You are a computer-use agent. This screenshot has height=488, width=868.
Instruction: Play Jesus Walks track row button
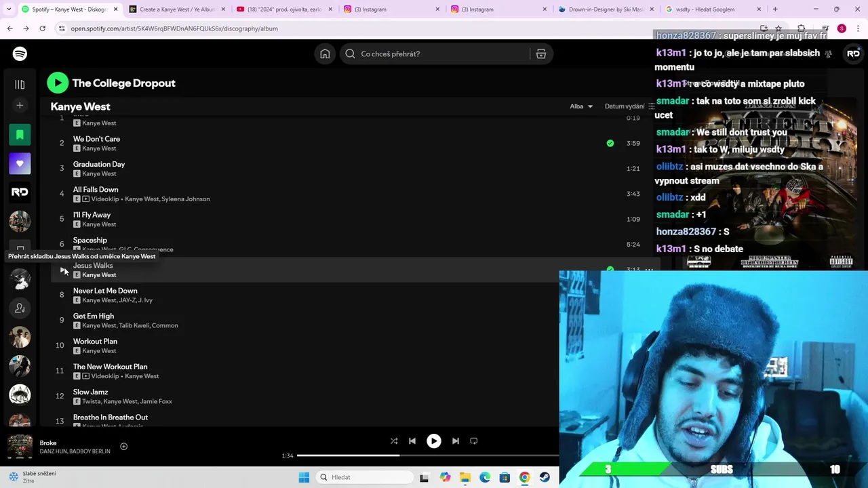click(63, 270)
